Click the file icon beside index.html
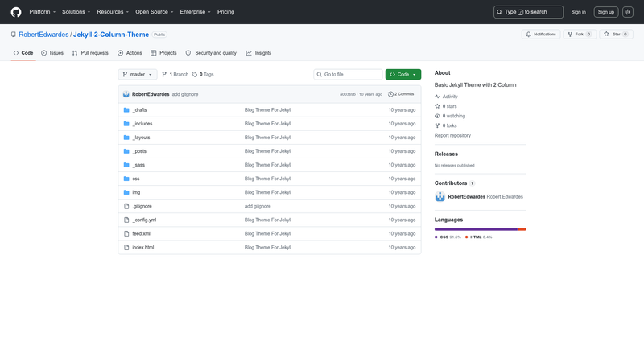The image size is (644, 362). pos(126,248)
